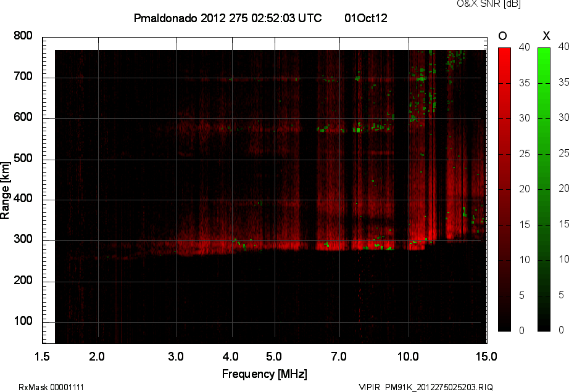Click the 25 value on the O colorbar
This screenshot has height=392, width=569.
click(x=525, y=154)
